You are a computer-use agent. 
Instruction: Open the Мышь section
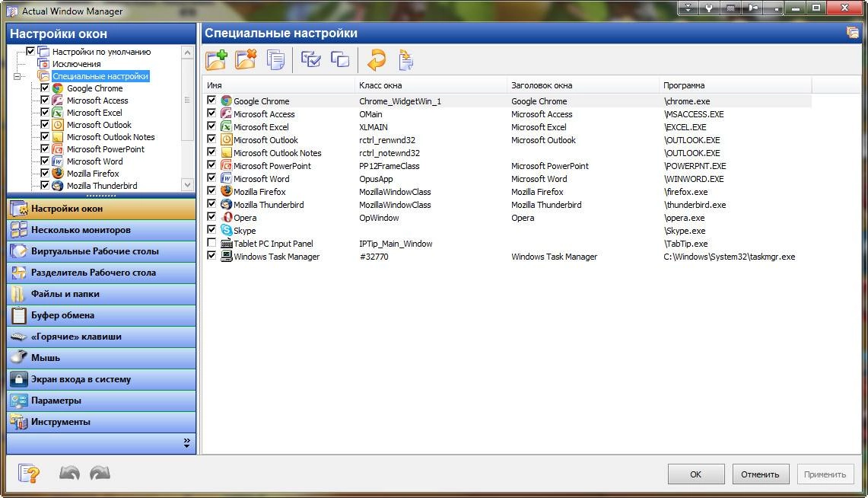point(101,358)
